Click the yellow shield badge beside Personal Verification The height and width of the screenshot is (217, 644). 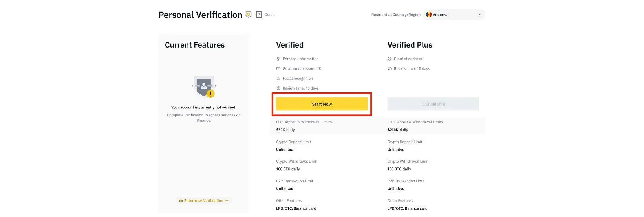click(x=248, y=15)
